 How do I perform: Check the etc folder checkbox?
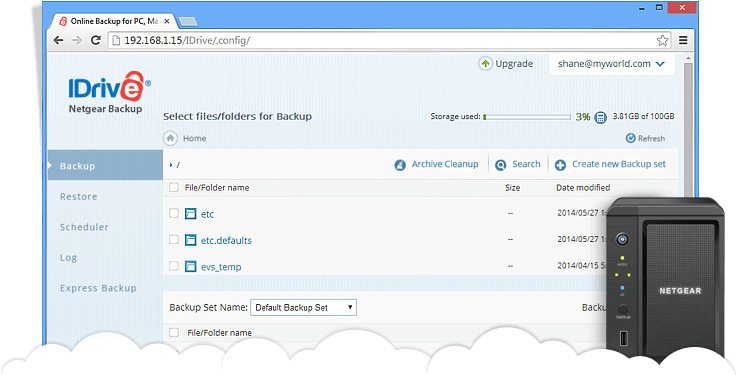(174, 213)
